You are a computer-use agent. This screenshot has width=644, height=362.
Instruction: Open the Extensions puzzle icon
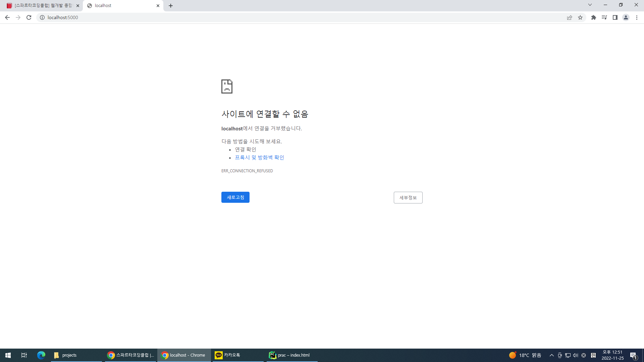[x=594, y=17]
